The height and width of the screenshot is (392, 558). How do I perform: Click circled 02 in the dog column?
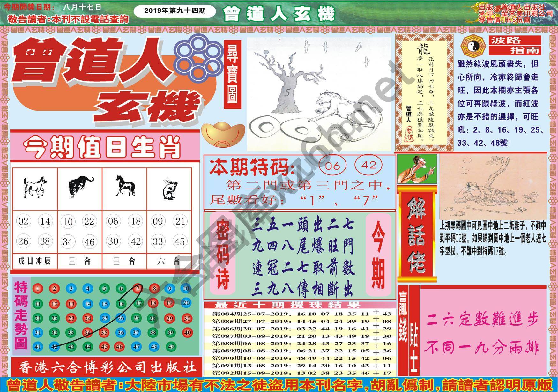[23, 221]
